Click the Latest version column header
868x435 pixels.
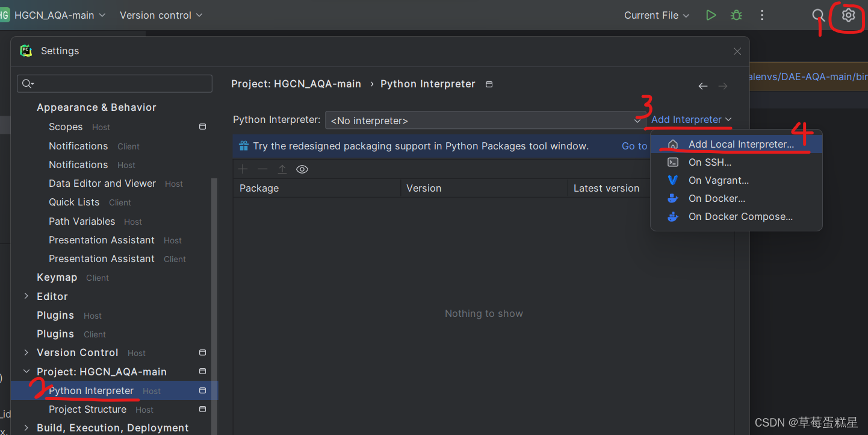609,188
